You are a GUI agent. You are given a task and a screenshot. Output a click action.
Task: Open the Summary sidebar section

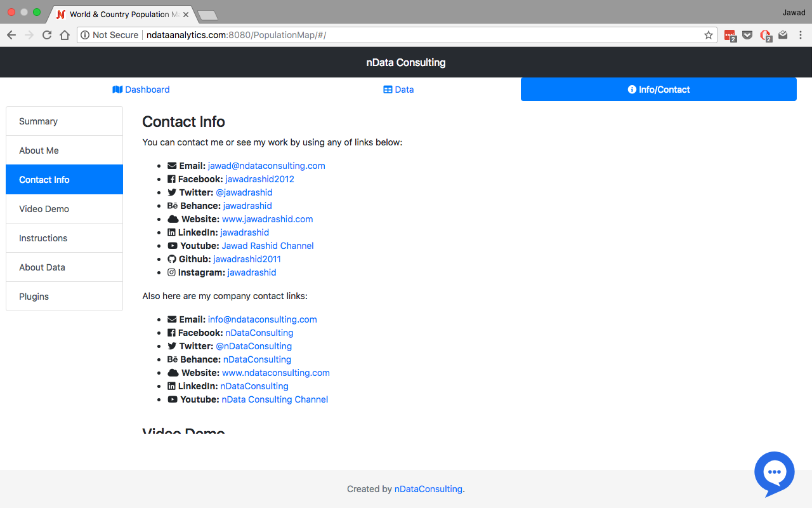click(x=64, y=121)
